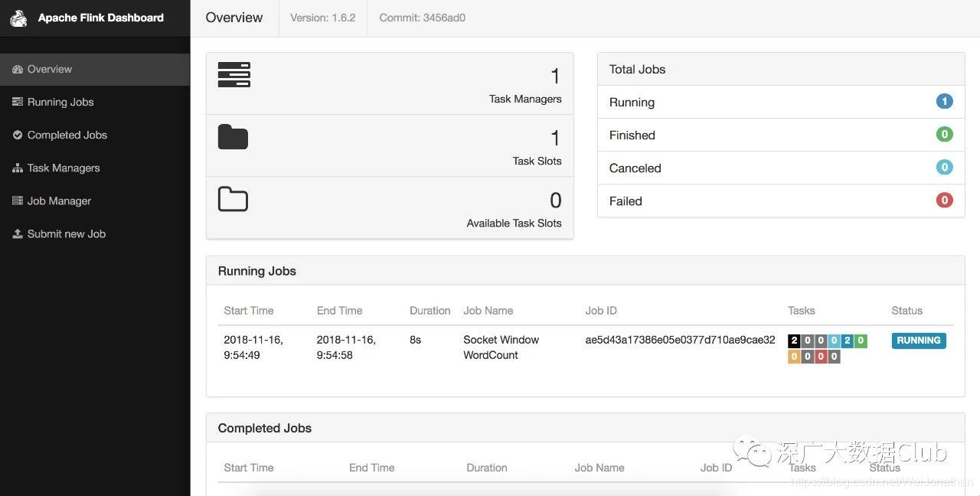
Task: Click the blue task badge showing 2
Action: (x=847, y=341)
